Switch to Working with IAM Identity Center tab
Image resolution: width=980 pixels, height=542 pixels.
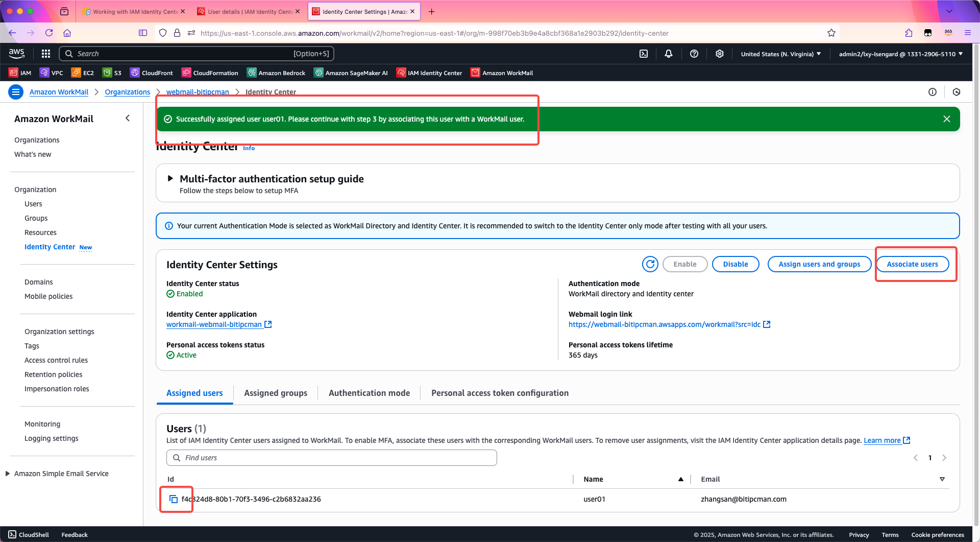point(134,11)
